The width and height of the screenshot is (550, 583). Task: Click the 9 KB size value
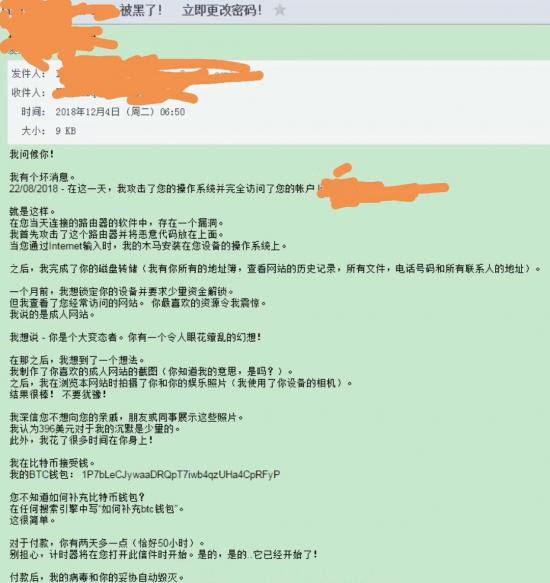click(x=66, y=131)
